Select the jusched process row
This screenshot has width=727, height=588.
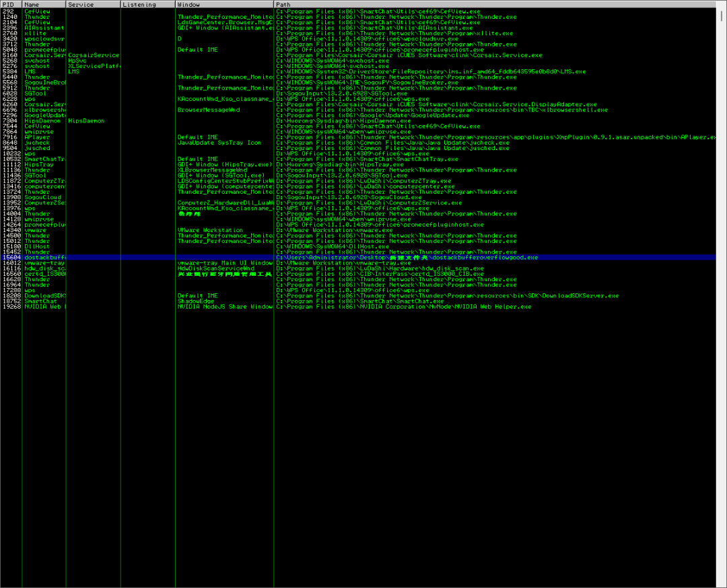coord(358,148)
